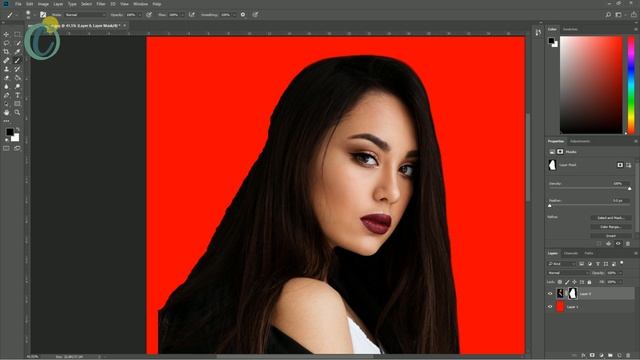The height and width of the screenshot is (360, 640).
Task: Click the foreground color swatch in toolbox
Action: 10,132
